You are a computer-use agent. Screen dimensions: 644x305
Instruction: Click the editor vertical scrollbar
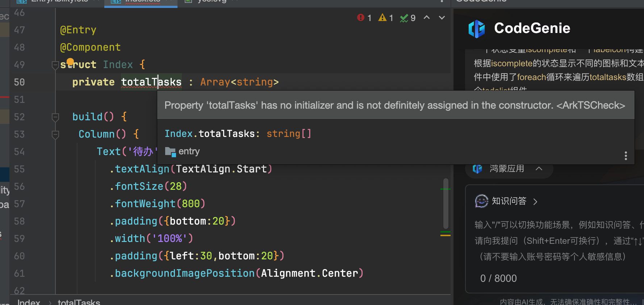(x=446, y=203)
